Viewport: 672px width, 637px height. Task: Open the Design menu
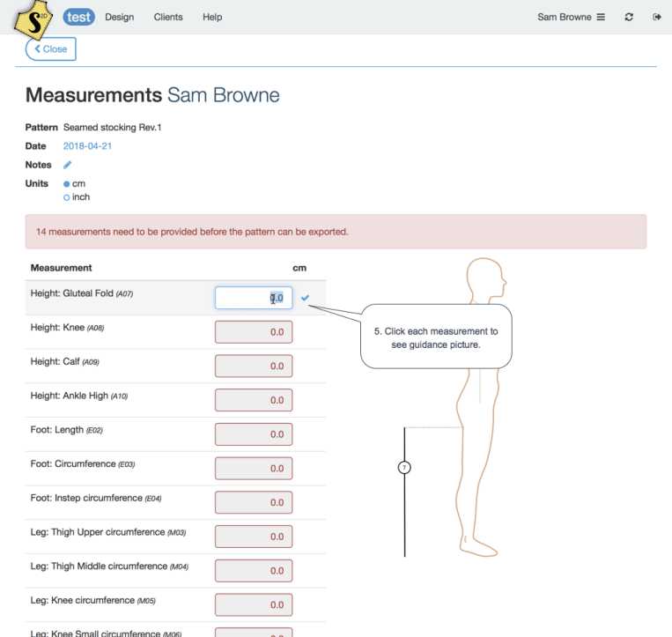pos(119,17)
